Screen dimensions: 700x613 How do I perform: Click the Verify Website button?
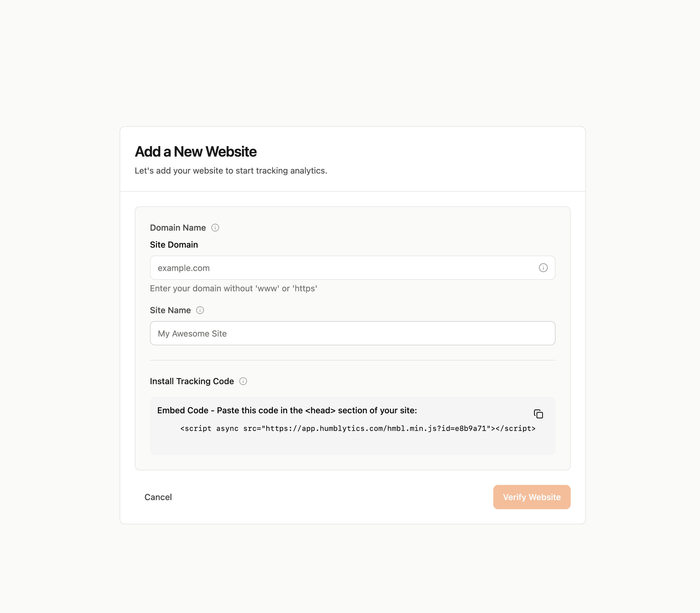[532, 497]
